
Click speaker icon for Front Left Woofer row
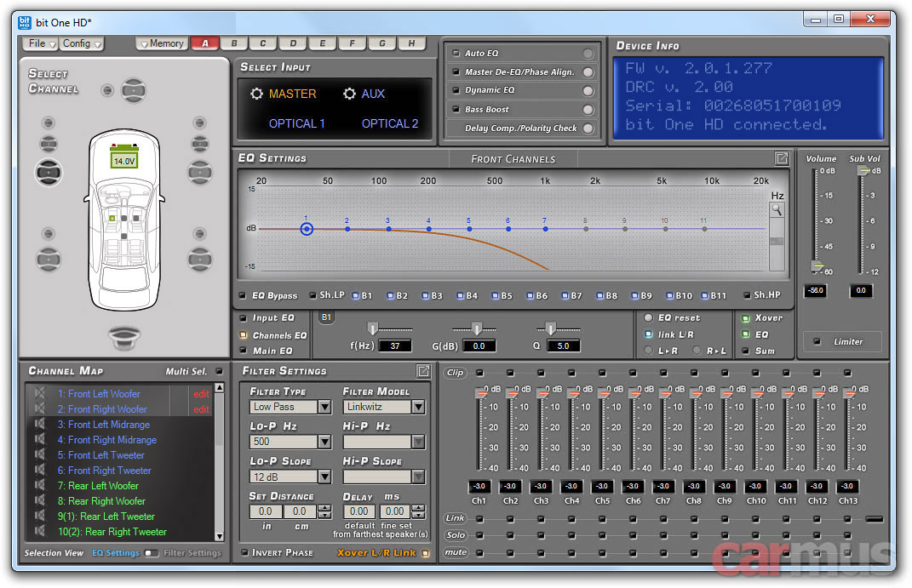(39, 393)
